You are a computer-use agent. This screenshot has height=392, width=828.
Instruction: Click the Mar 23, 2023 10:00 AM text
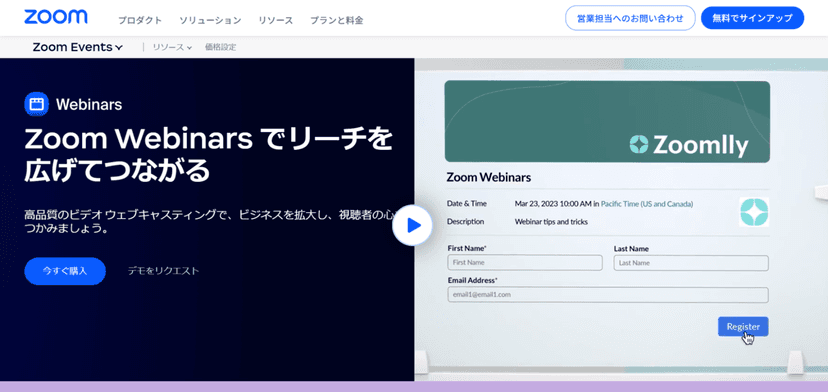tap(553, 203)
